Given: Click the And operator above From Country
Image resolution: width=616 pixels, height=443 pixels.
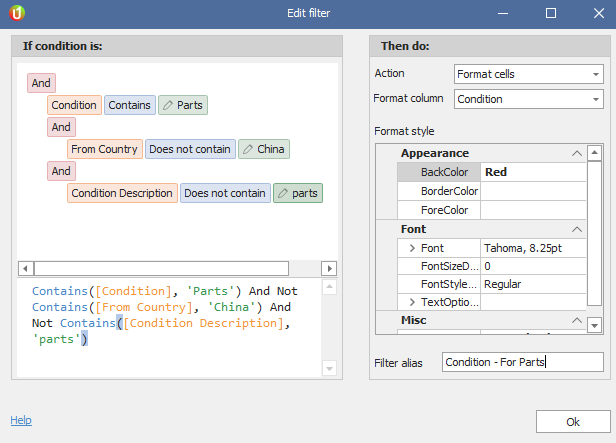Looking at the screenshot, I should (x=61, y=127).
